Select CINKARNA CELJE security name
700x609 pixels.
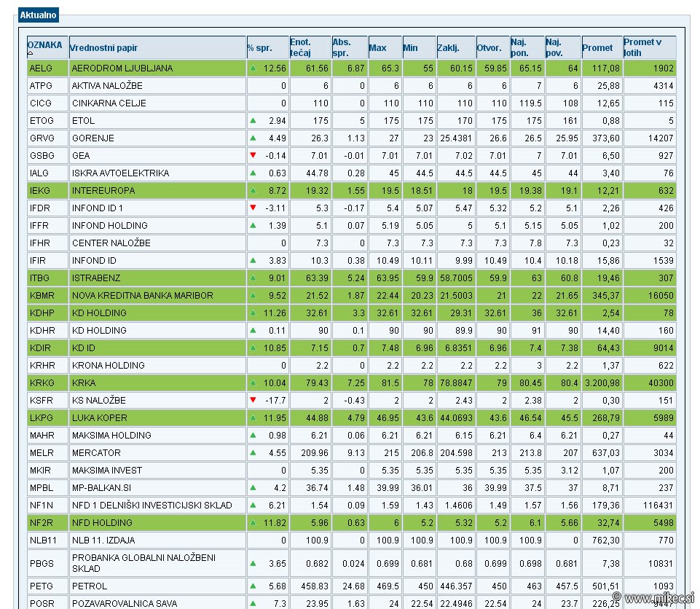pos(109,103)
